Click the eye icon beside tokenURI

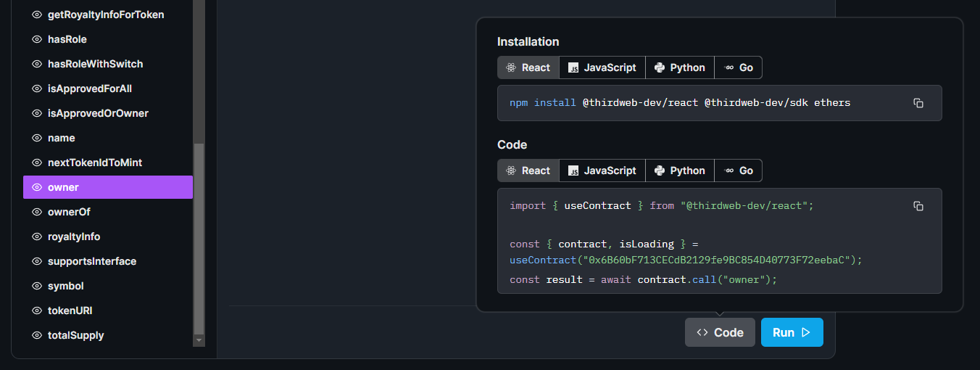37,311
